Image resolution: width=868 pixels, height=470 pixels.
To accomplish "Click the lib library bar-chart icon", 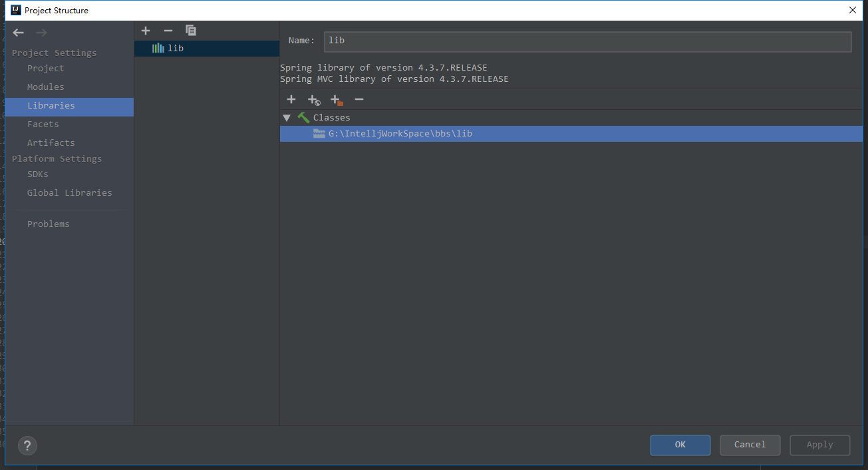I will pyautogui.click(x=158, y=48).
